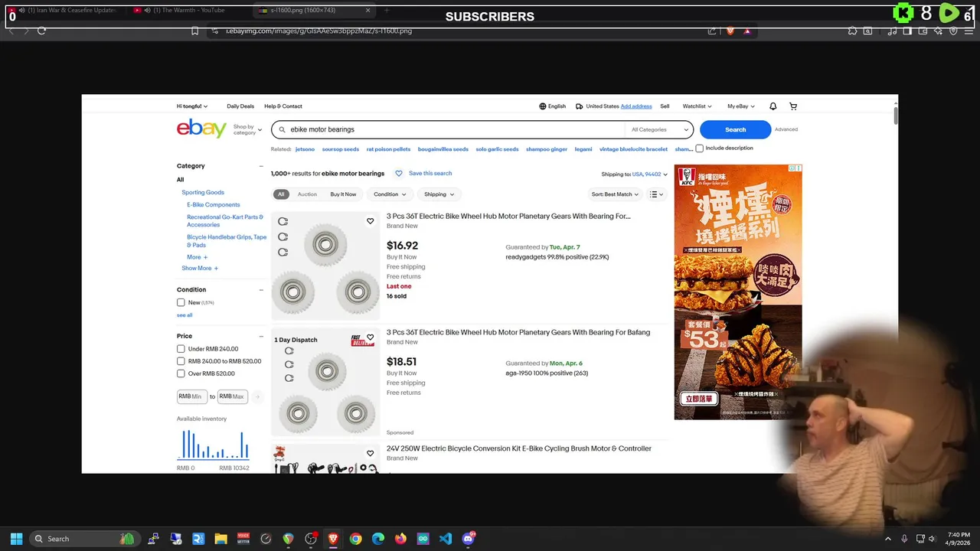
Task: Open the Advanced search link
Action: coord(786,129)
